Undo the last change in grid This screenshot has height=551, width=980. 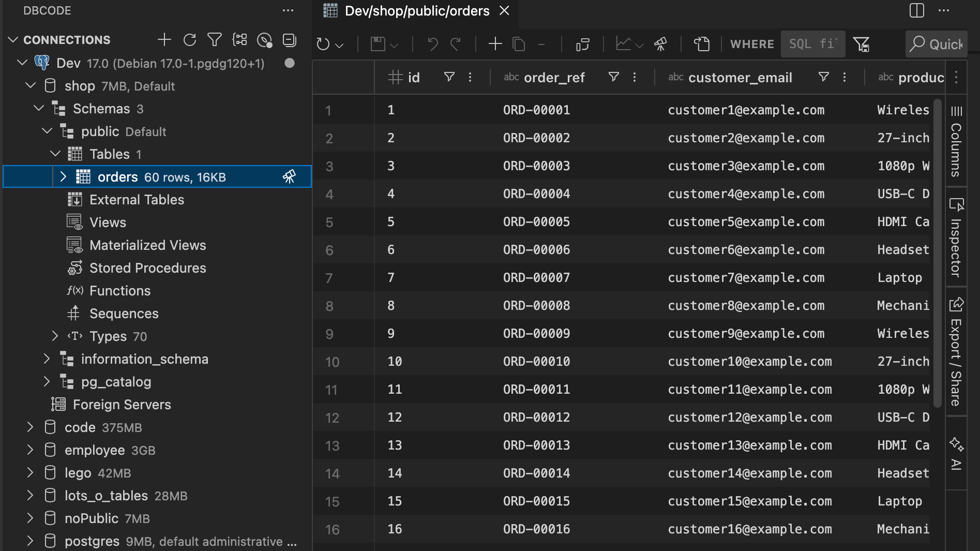tap(433, 44)
